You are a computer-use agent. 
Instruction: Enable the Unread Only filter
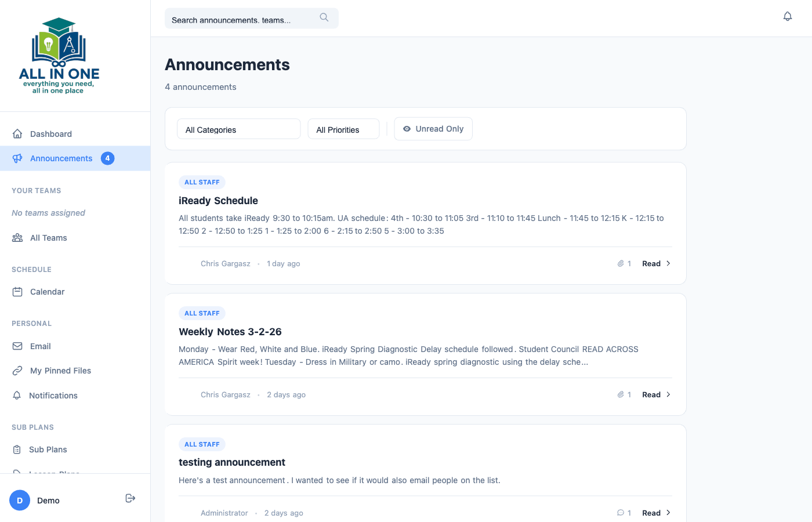tap(433, 128)
